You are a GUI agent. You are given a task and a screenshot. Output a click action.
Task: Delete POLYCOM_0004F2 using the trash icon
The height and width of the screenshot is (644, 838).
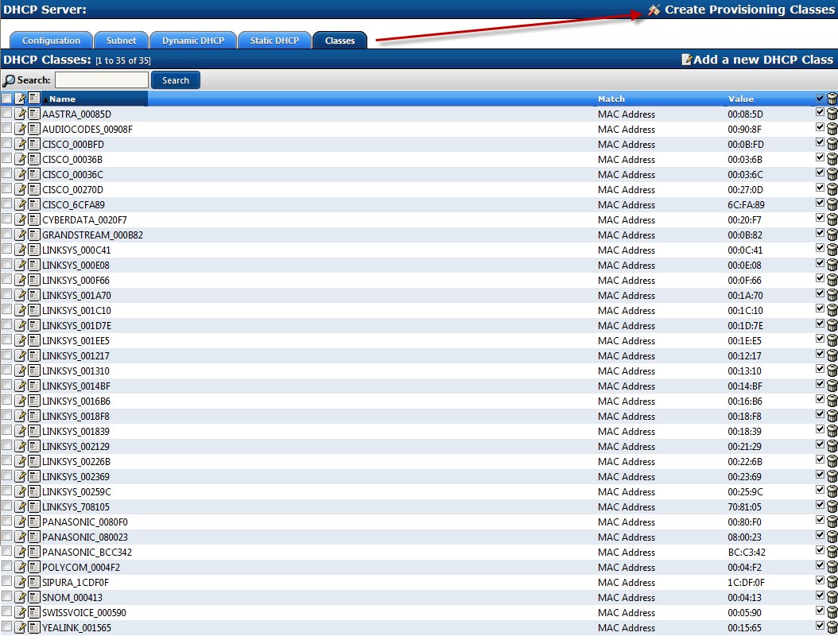(x=832, y=567)
